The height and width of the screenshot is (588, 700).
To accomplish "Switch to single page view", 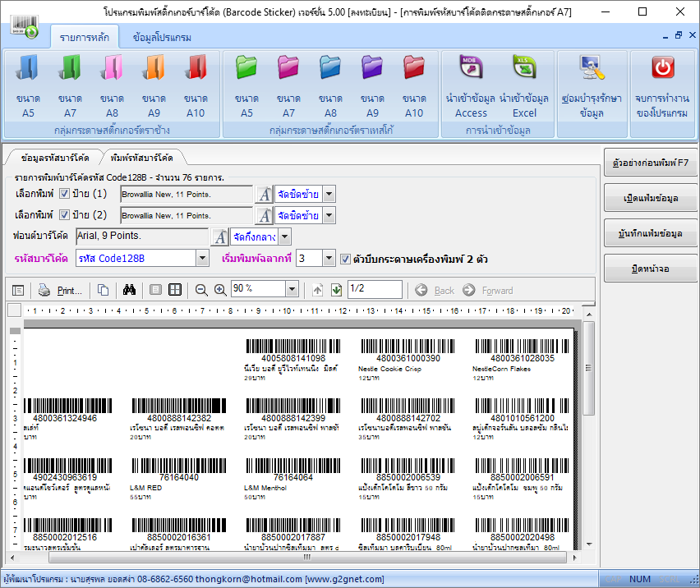I will (155, 290).
